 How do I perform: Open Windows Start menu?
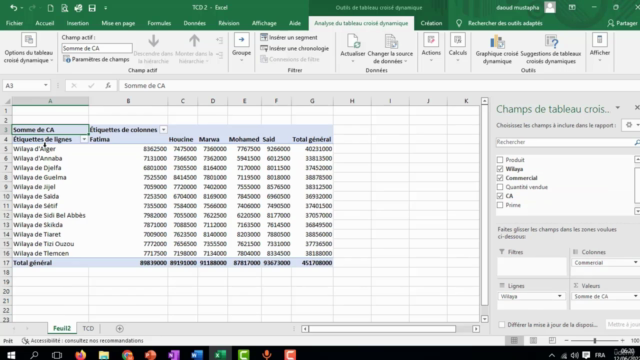11,355
